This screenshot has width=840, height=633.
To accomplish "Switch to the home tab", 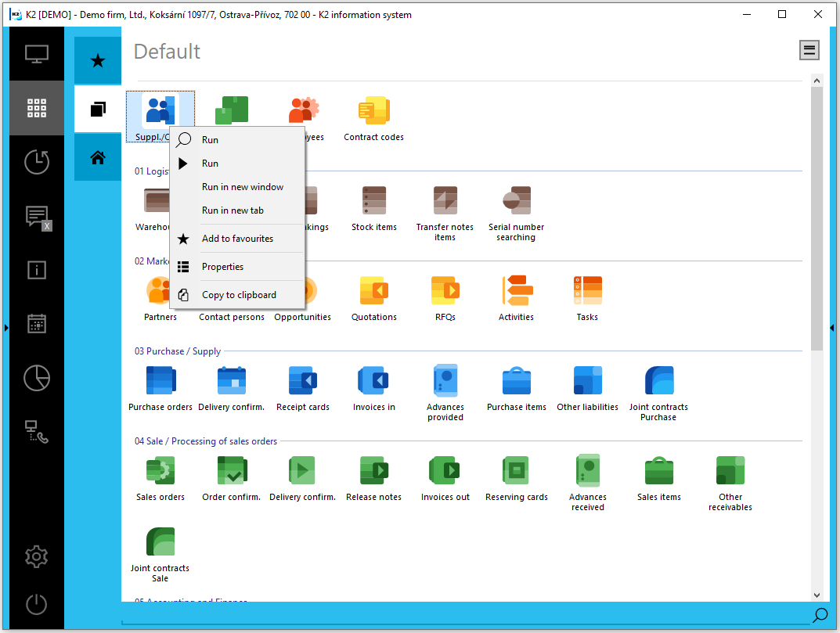I will click(98, 157).
